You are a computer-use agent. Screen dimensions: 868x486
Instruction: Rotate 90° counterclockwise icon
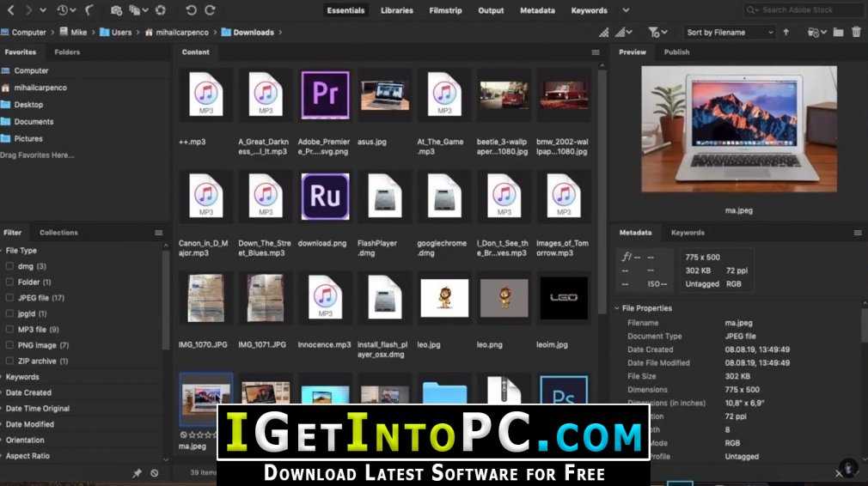(191, 10)
